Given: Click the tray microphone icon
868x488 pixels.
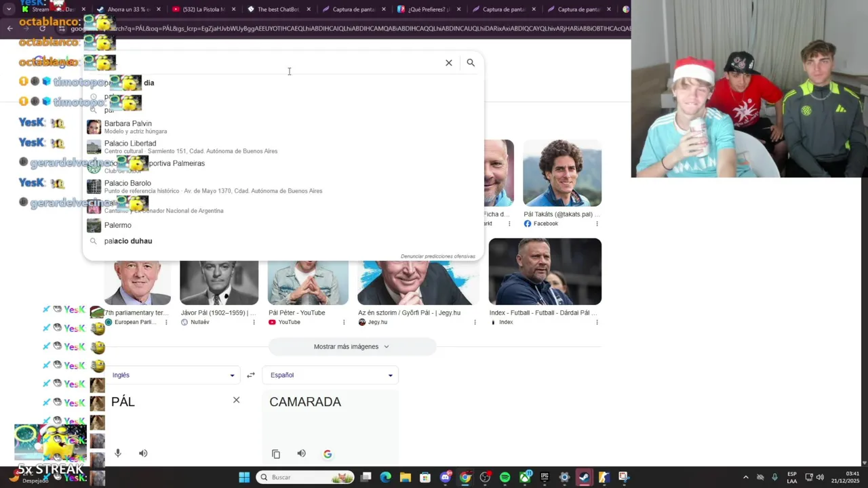Looking at the screenshot, I should coord(774,477).
